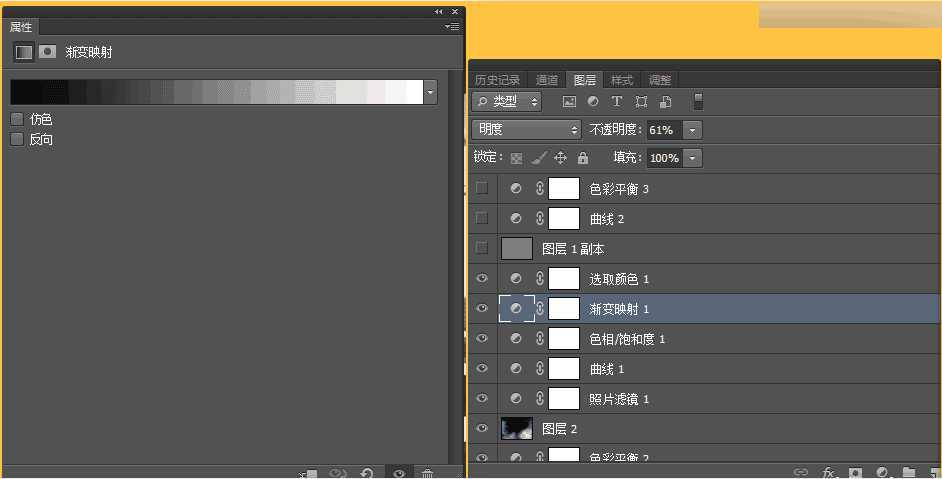This screenshot has width=942, height=479.
Task: Open the opacity 不透明度 slider arrow
Action: pyautogui.click(x=693, y=130)
